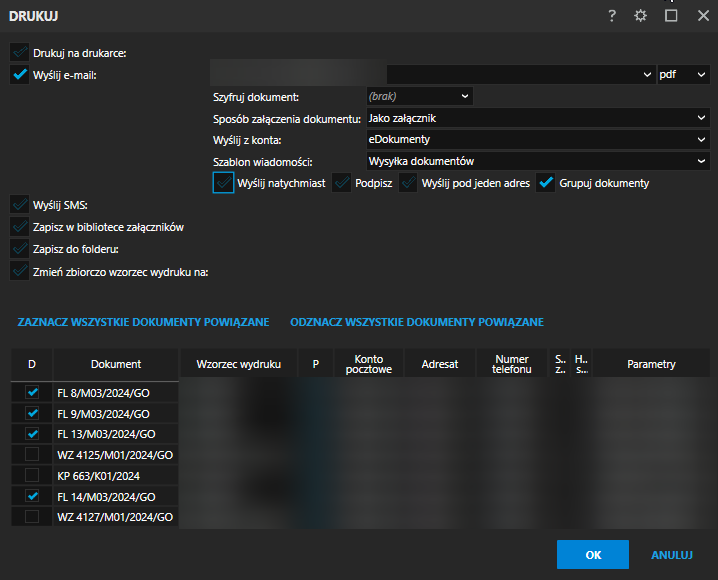Toggle the Wyślij SMS checkbox
The image size is (718, 580).
[19, 205]
